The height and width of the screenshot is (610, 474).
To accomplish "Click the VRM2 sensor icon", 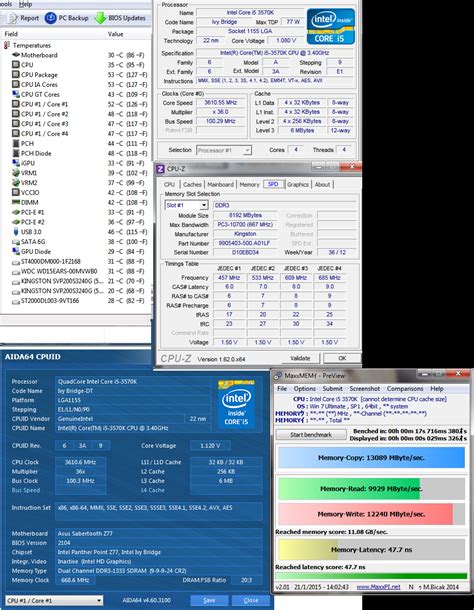I will (x=16, y=182).
